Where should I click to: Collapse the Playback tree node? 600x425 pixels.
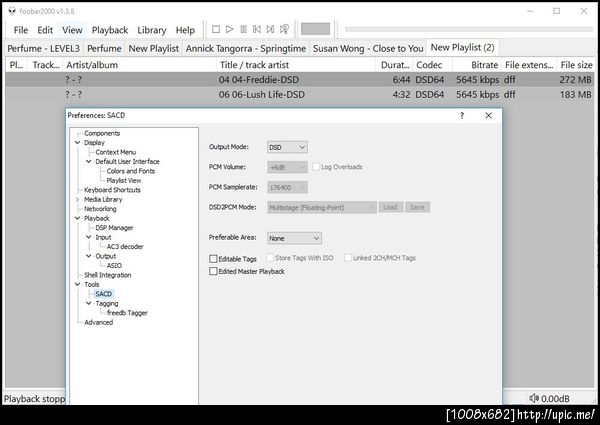tap(77, 218)
